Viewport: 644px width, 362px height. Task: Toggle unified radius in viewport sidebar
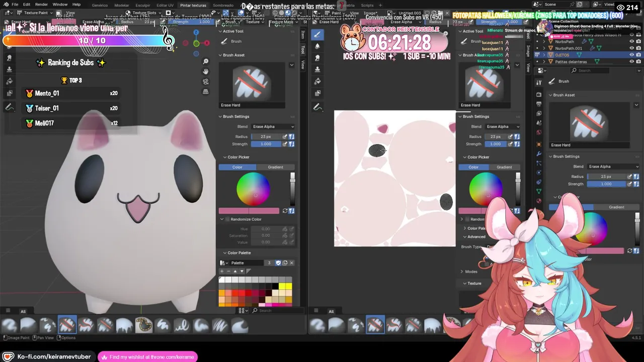point(292,137)
